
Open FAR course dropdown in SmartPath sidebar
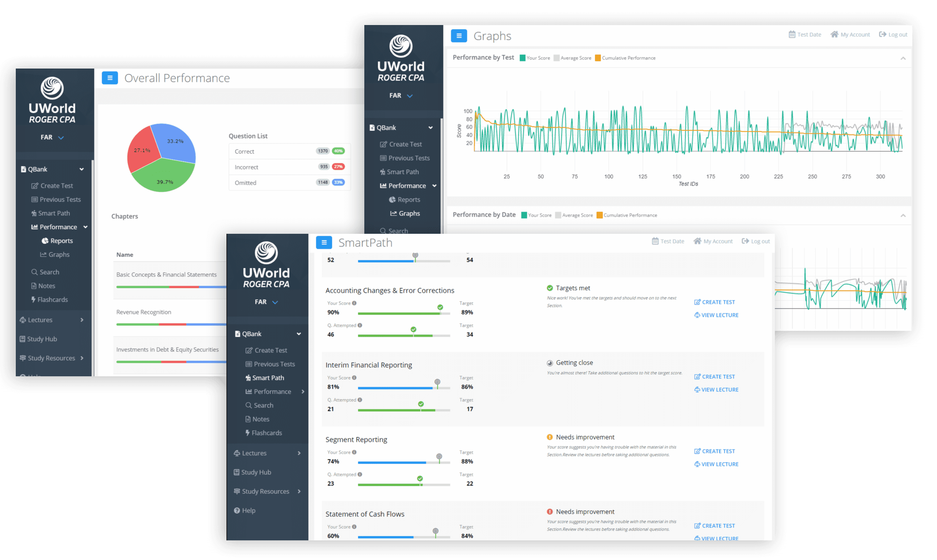coord(266,302)
